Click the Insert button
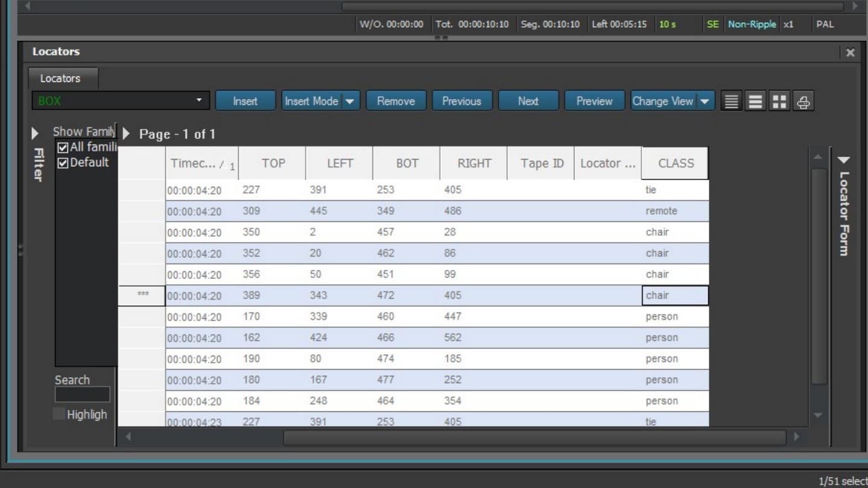 [x=245, y=101]
